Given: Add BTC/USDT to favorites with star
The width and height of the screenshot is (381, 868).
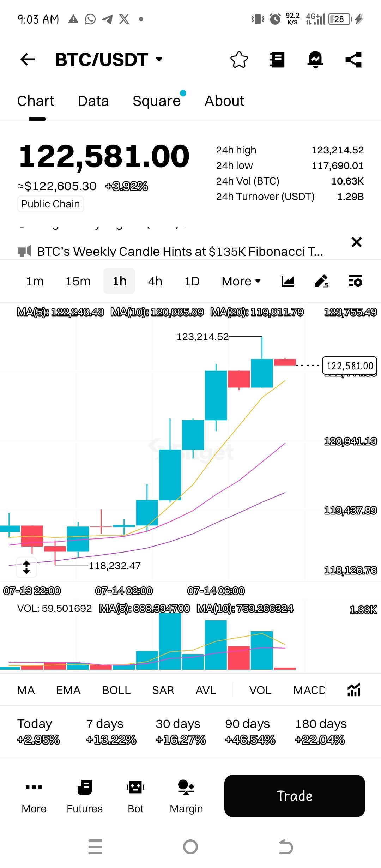Looking at the screenshot, I should tap(239, 59).
